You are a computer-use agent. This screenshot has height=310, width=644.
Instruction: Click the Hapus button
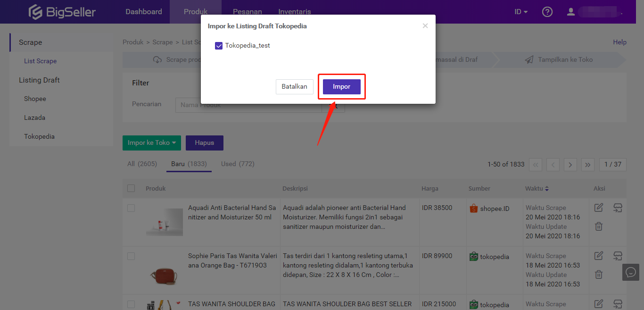(205, 143)
